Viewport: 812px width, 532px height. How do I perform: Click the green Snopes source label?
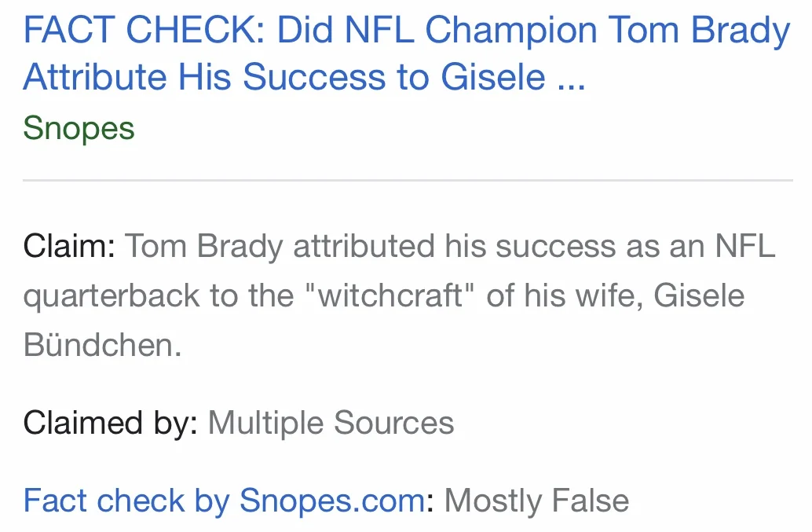pyautogui.click(x=79, y=128)
